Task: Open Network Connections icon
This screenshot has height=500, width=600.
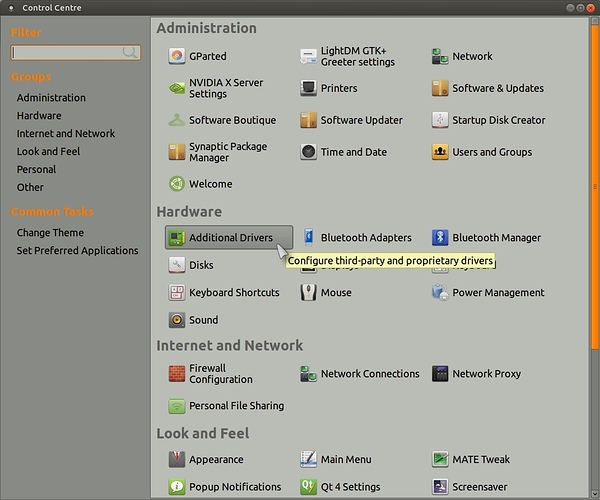Action: tap(308, 374)
